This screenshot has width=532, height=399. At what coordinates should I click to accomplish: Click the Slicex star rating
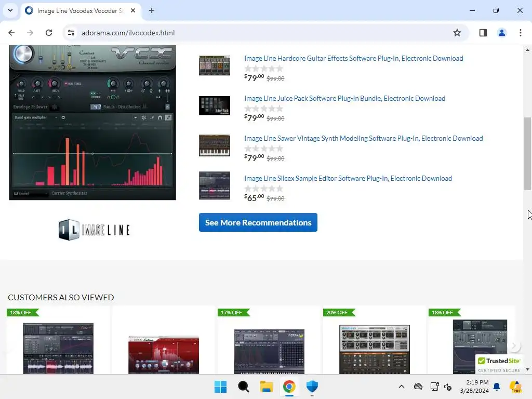(263, 189)
